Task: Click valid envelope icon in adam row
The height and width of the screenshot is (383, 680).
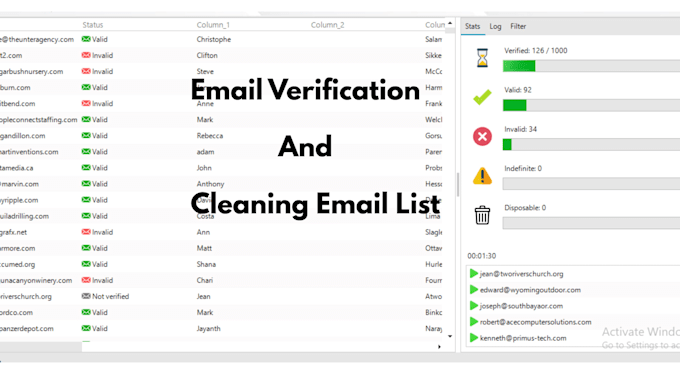Action: click(86, 151)
